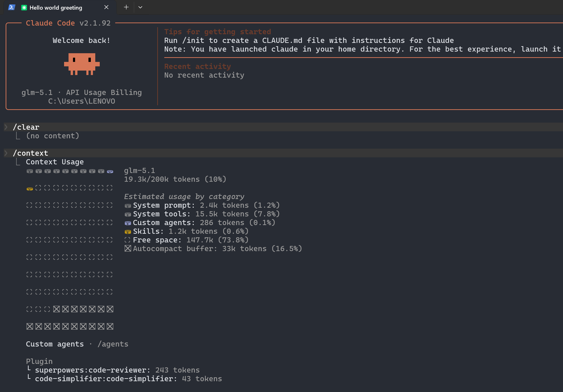Click the Autocompact buffer 33k tokens text
563x392 pixels.
point(218,249)
